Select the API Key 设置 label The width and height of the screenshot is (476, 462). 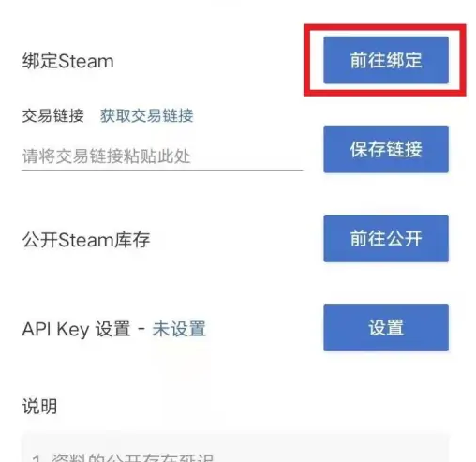pyautogui.click(x=76, y=329)
